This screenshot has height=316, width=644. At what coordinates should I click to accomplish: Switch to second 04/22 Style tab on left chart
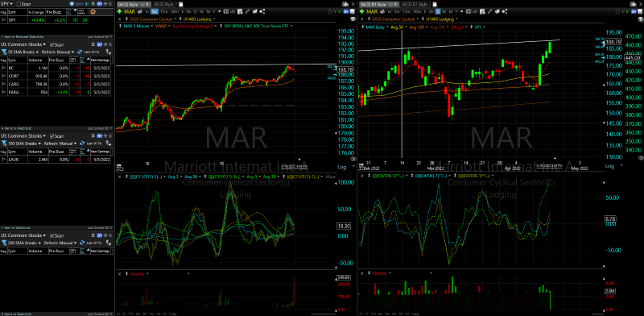163,4
